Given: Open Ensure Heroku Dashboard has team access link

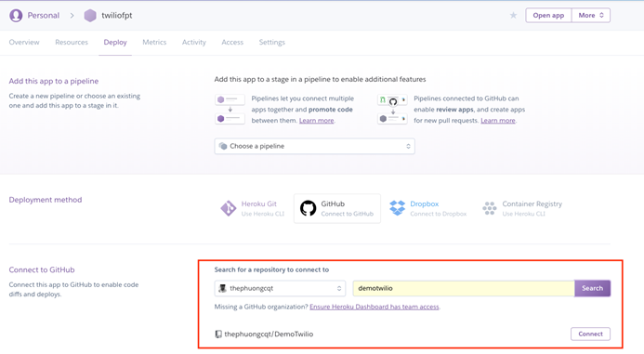Looking at the screenshot, I should click(x=375, y=307).
